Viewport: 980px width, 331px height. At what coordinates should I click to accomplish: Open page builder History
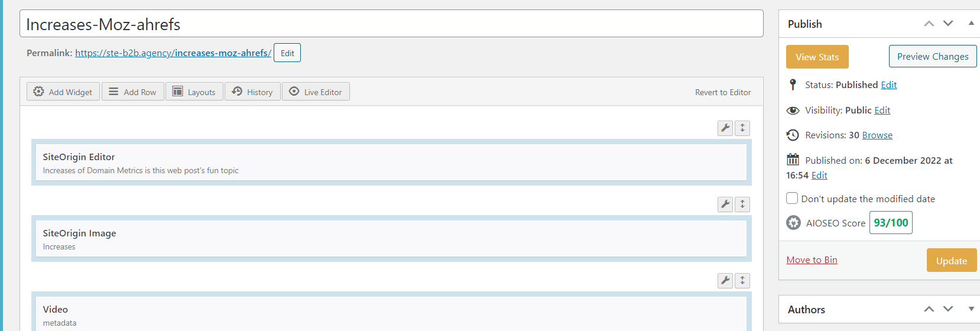(252, 92)
